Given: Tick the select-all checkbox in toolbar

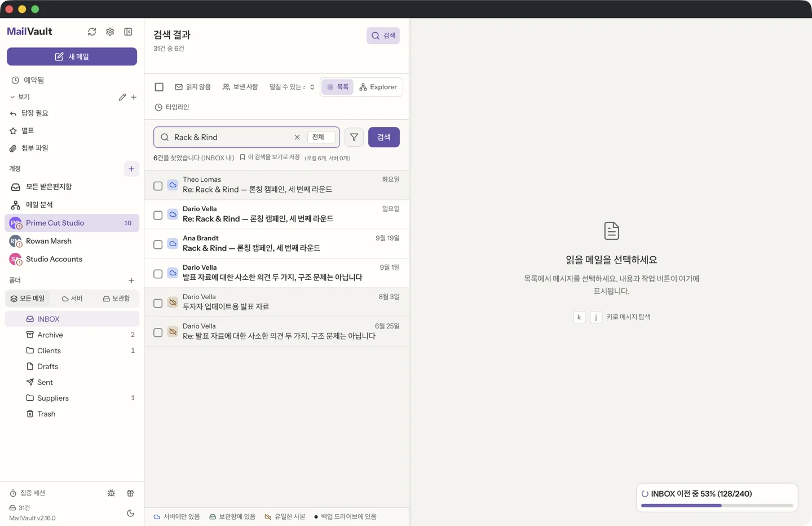Looking at the screenshot, I should (x=159, y=87).
